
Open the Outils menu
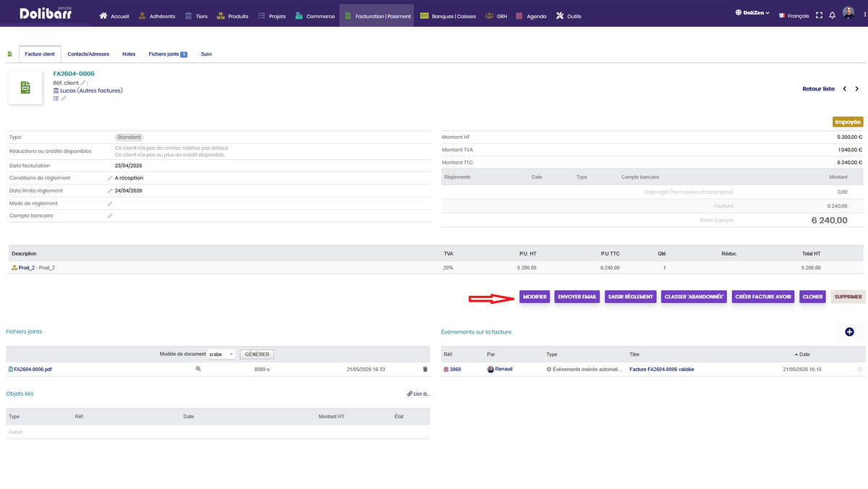coord(569,16)
